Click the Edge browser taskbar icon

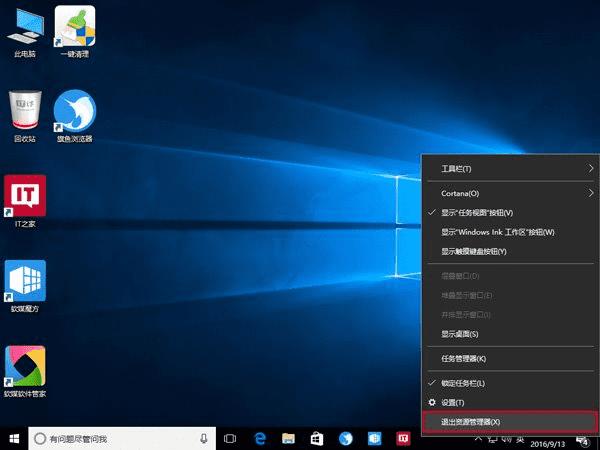pos(259,438)
